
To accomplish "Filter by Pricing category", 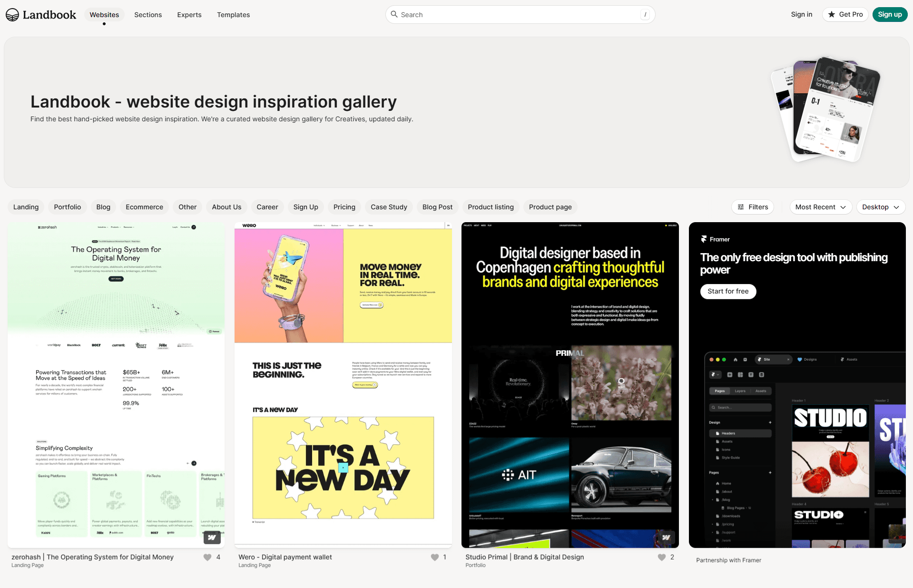I will click(x=344, y=207).
